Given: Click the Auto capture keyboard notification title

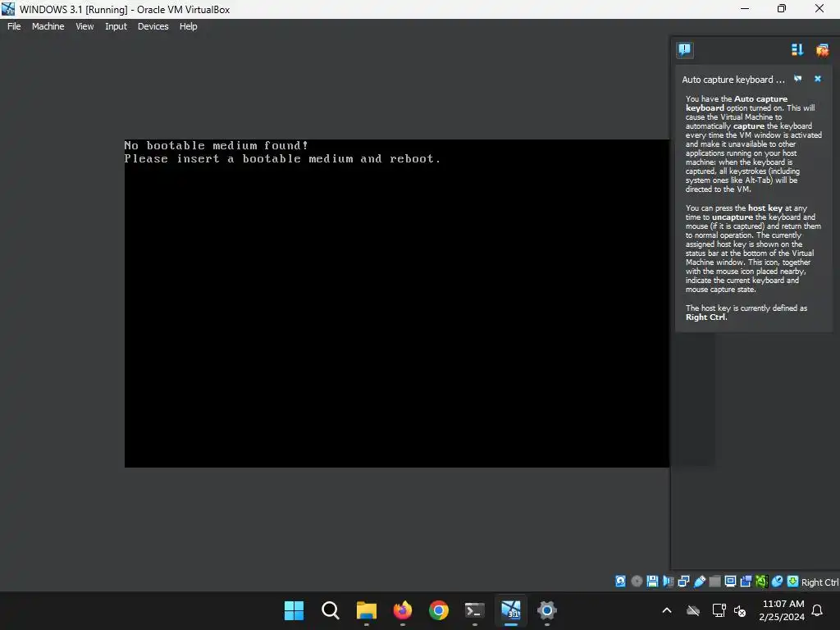Looking at the screenshot, I should [733, 80].
